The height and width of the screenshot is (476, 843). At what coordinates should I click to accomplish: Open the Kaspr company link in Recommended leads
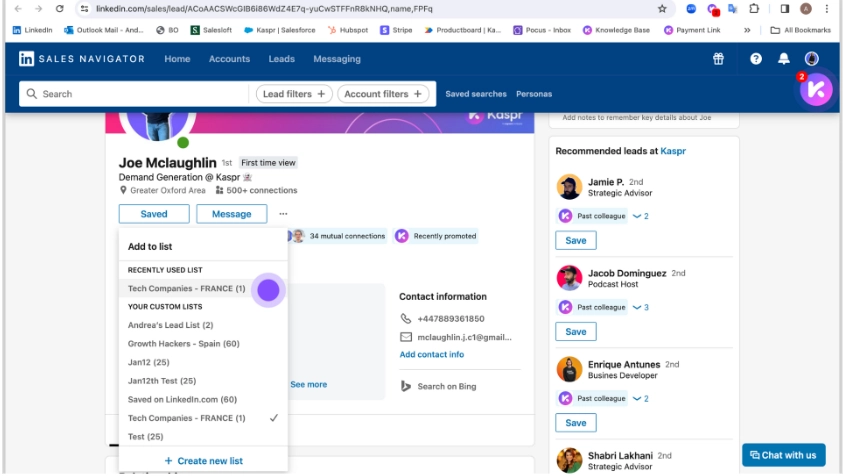click(x=673, y=151)
